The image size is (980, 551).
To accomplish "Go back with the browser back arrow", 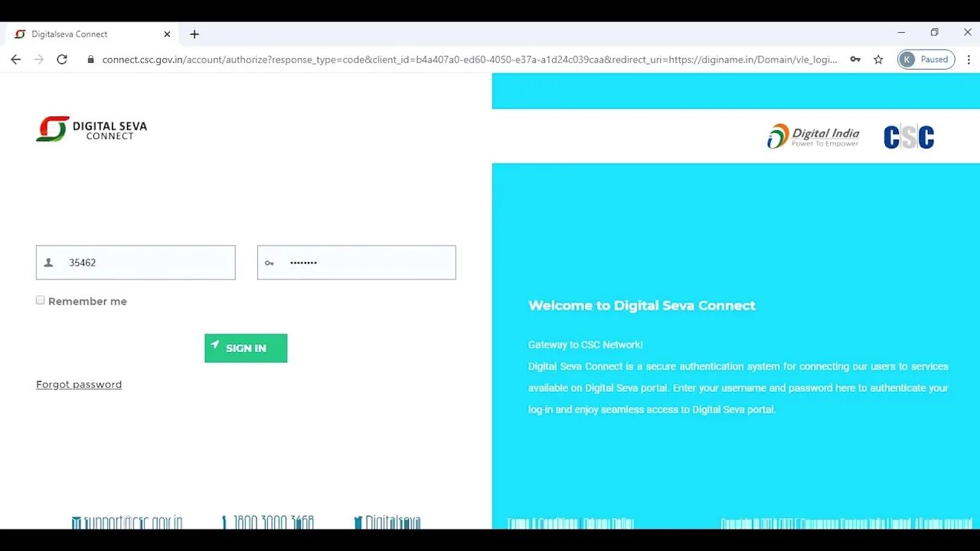I will 15,59.
